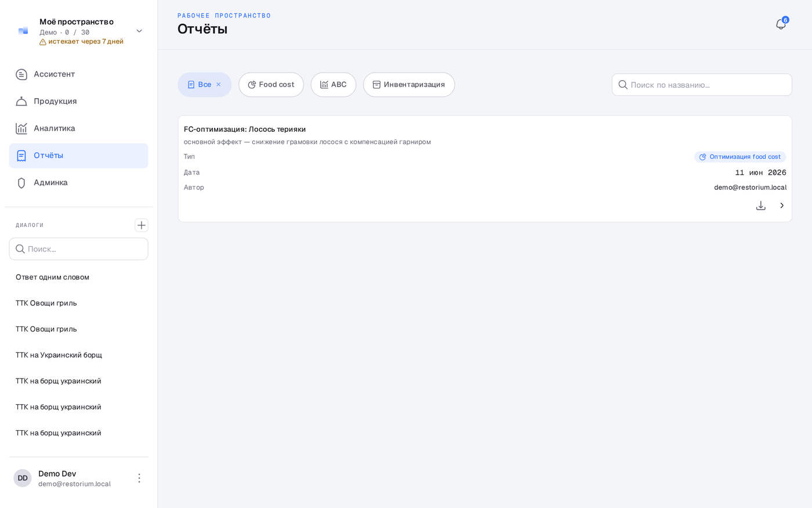Remove the Все filter via its x

[x=219, y=85]
